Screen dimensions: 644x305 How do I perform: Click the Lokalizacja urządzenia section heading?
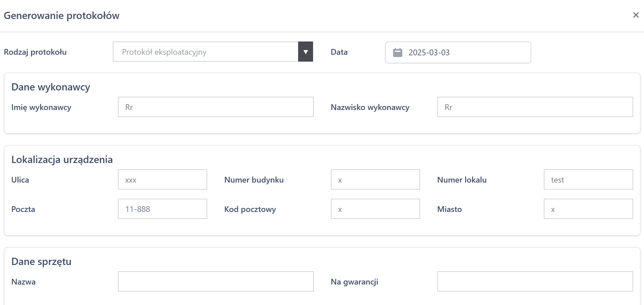click(62, 160)
